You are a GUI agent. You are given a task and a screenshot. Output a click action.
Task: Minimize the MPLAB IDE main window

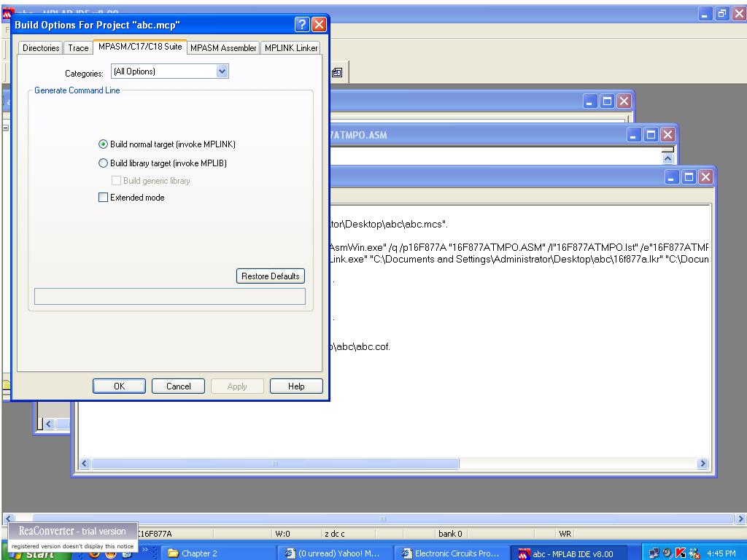click(x=705, y=13)
